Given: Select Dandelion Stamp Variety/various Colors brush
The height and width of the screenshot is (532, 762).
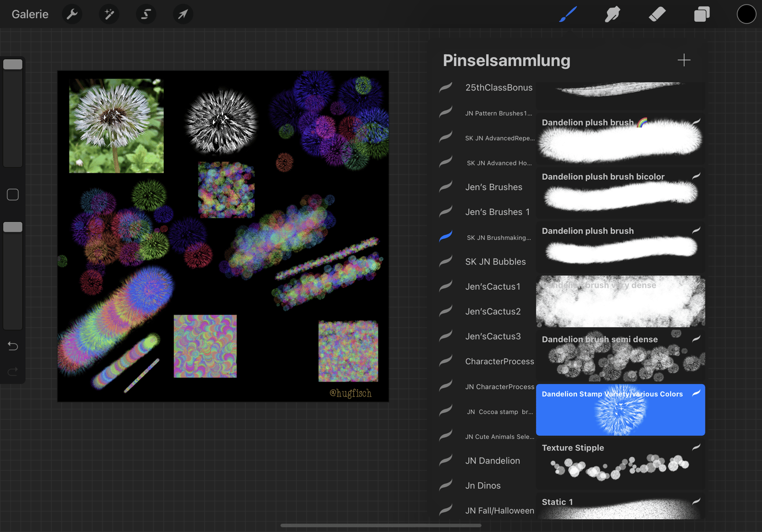Looking at the screenshot, I should pyautogui.click(x=620, y=410).
